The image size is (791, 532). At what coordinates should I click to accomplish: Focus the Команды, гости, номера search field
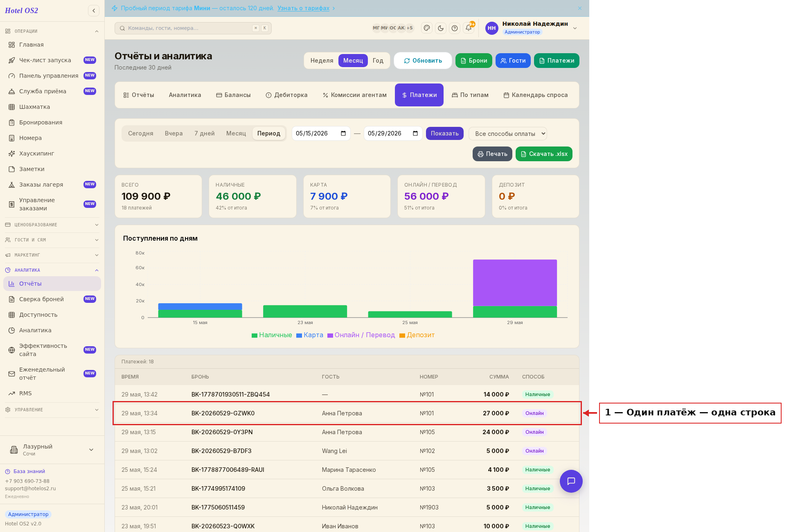click(x=193, y=28)
